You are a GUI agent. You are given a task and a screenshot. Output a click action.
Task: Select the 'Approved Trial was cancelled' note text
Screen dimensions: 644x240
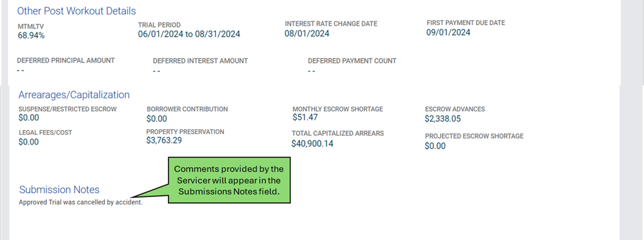point(80,203)
